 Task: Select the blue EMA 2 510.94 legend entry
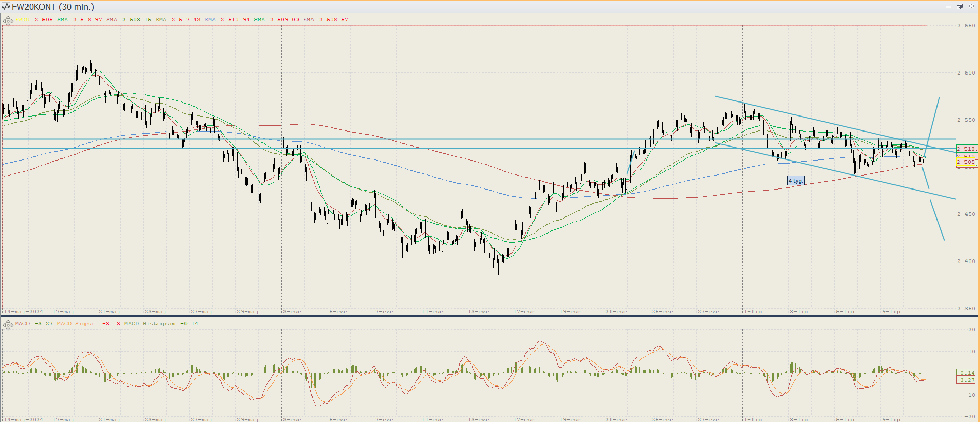click(227, 20)
